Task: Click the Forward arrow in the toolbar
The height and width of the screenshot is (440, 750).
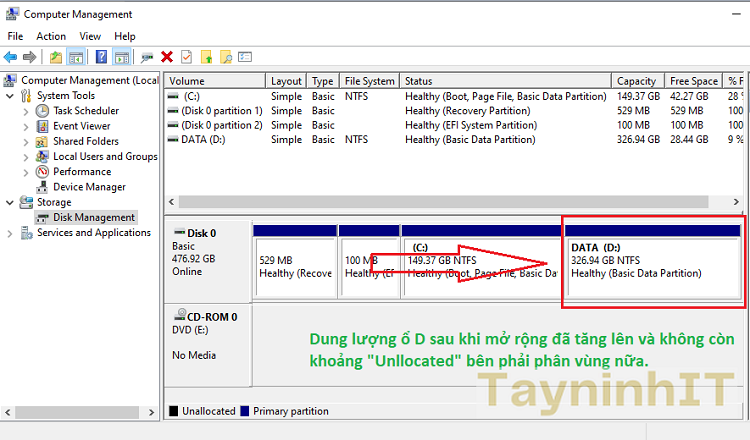Action: click(x=29, y=57)
